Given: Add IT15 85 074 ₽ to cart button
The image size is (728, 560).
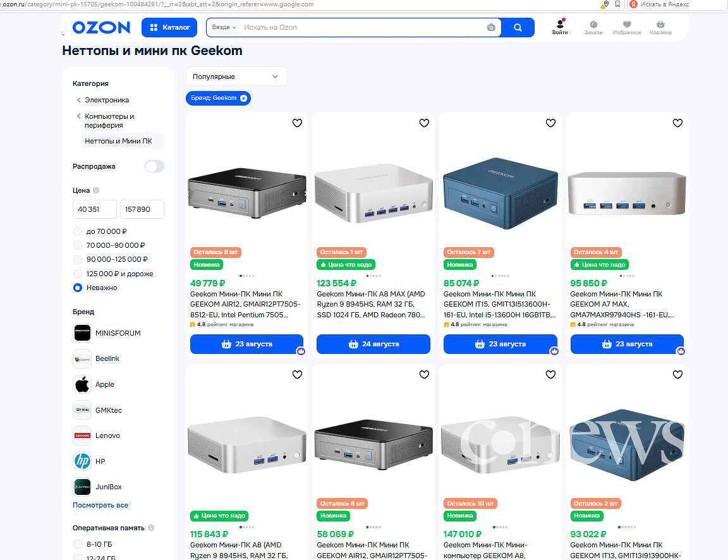Looking at the screenshot, I should (500, 344).
